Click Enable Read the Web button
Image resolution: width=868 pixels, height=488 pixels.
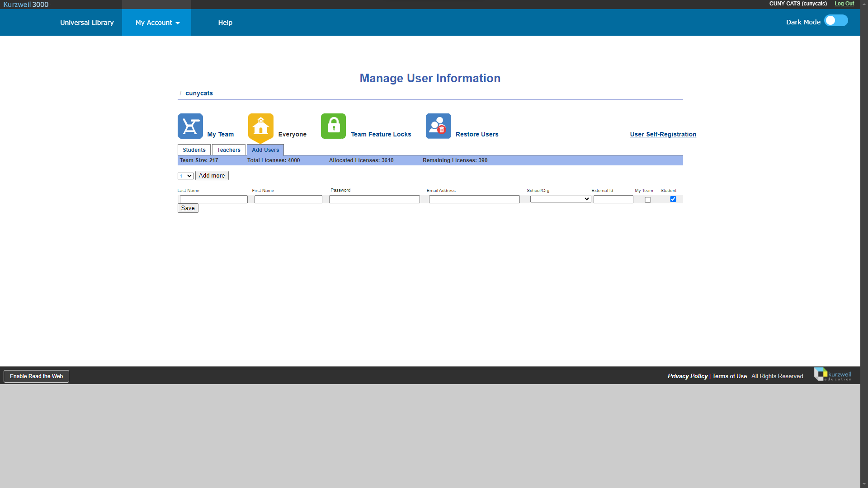tap(37, 376)
